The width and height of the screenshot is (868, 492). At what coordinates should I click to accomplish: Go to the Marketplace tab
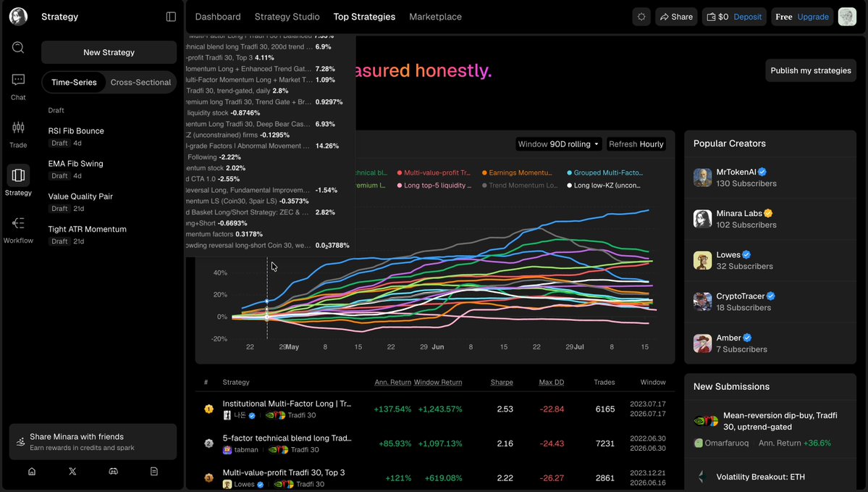click(x=436, y=17)
